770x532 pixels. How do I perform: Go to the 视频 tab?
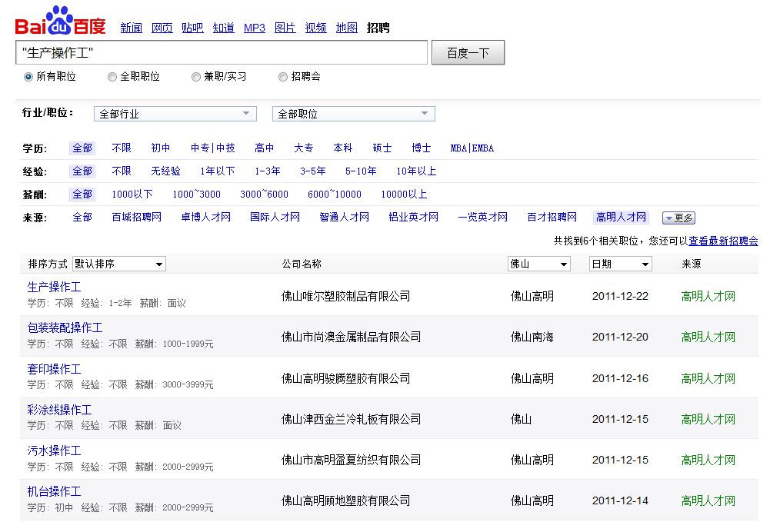315,28
